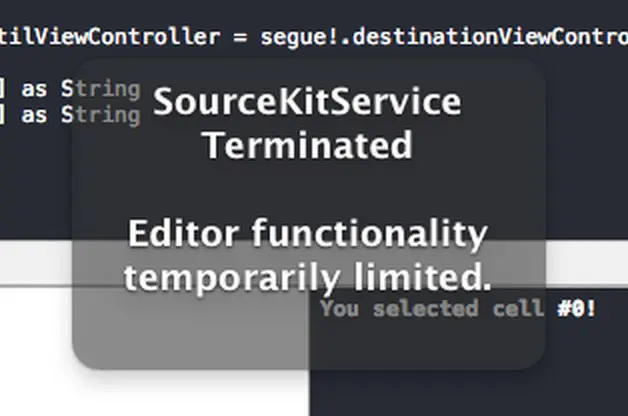
Task: Click the '#0!' text in console output
Action: tap(577, 309)
